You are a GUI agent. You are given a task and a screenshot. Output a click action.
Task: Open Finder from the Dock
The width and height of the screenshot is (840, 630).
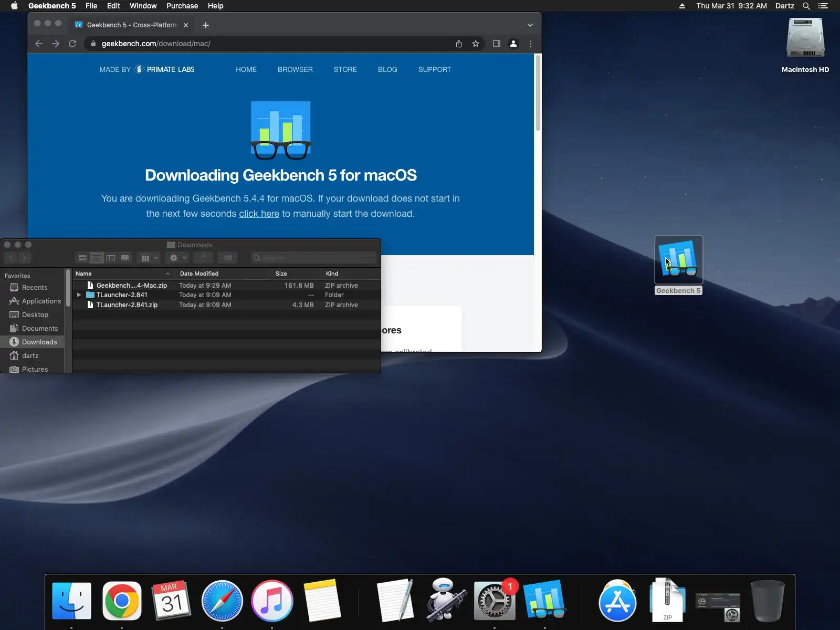[x=72, y=601]
